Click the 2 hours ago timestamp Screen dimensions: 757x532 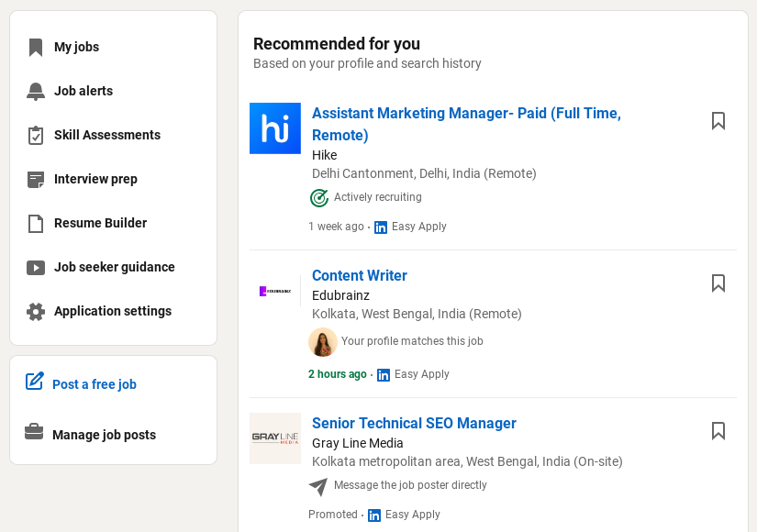(338, 374)
